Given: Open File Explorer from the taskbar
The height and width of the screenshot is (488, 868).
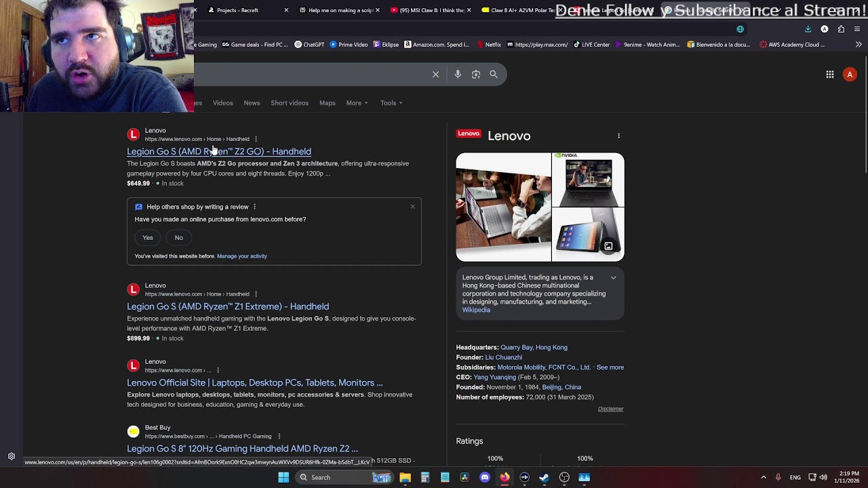Looking at the screenshot, I should tap(405, 477).
